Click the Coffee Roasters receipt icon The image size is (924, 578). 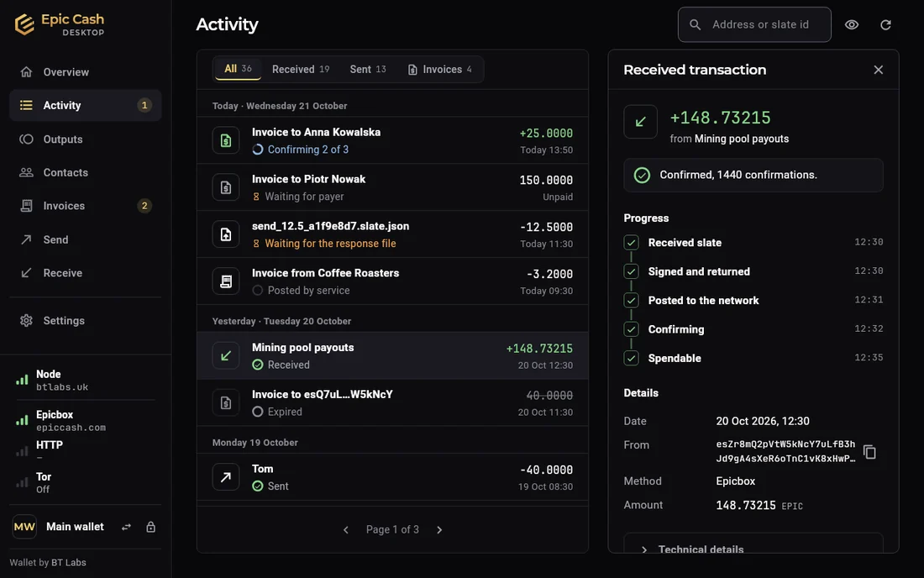point(226,281)
